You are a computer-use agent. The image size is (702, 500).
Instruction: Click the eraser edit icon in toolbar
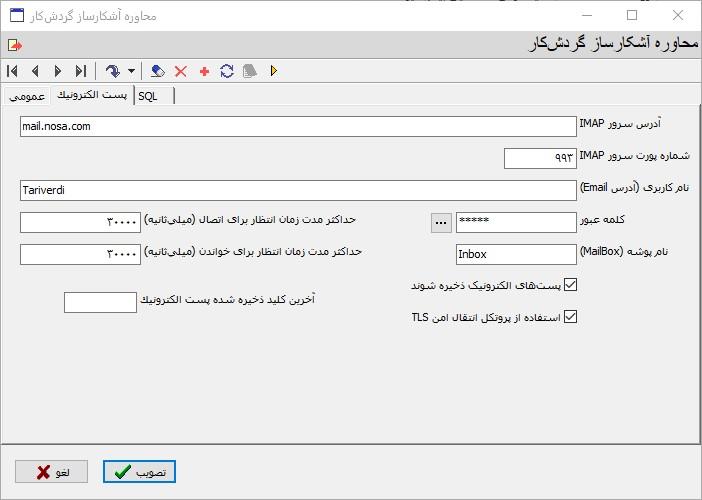pyautogui.click(x=158, y=71)
